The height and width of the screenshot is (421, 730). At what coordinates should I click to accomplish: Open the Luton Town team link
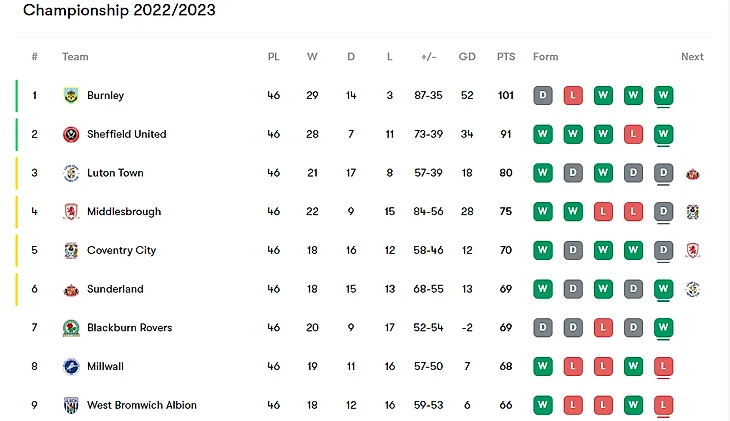(115, 173)
